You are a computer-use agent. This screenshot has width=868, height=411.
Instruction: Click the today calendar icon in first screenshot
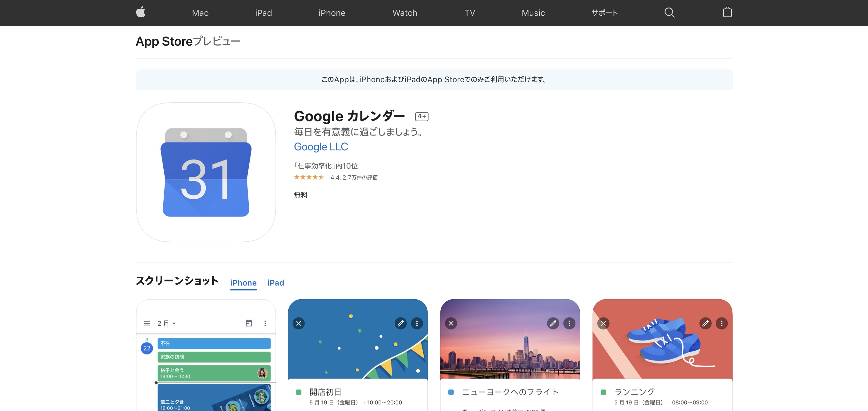[249, 323]
